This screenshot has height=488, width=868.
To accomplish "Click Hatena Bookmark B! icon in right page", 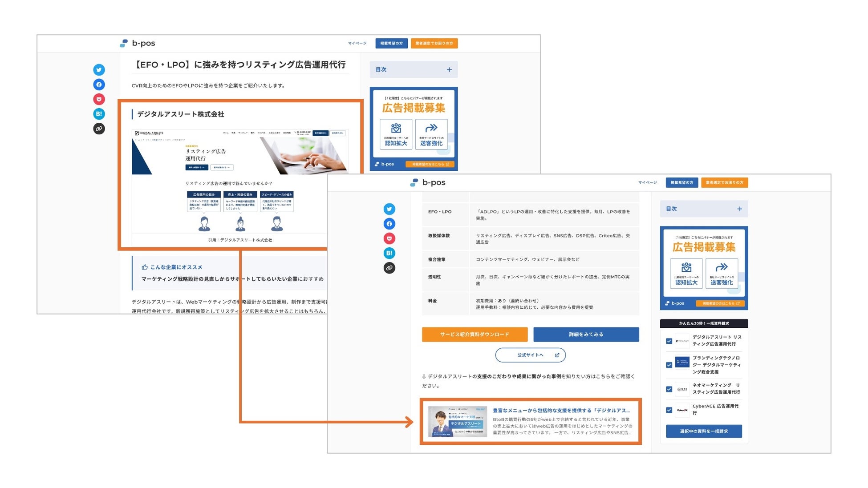I will click(389, 253).
